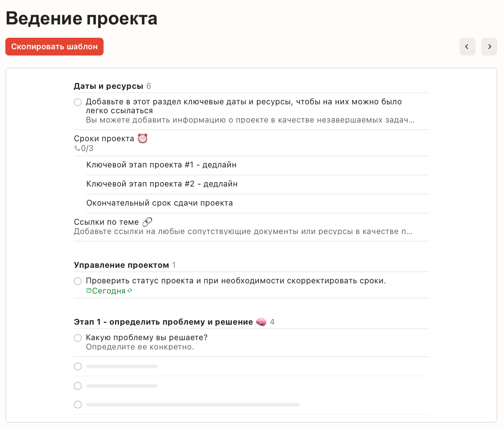Mark "Какую проблему вы решаете?" as complete

78,338
